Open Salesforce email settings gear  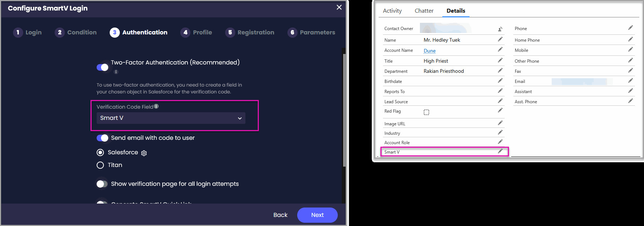click(144, 153)
